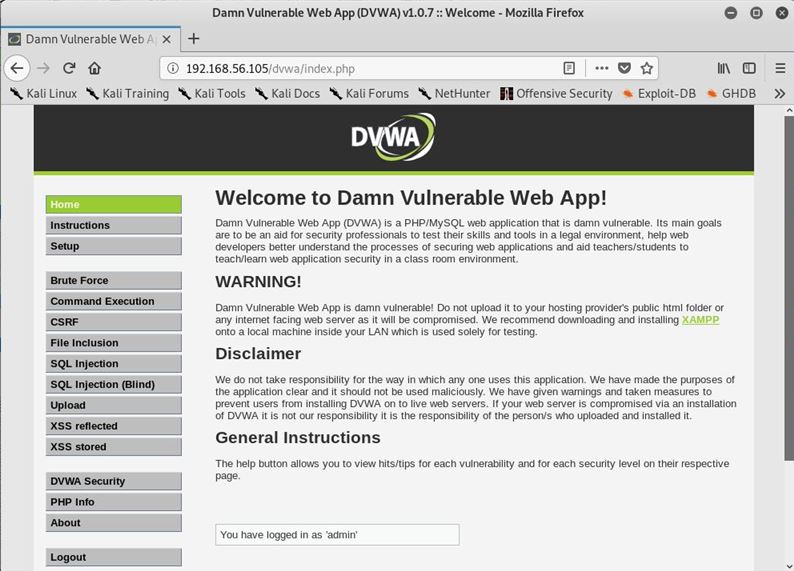Click "You have logged in as 'admin'" message
Viewport: 794px width, 571px height.
click(x=337, y=535)
